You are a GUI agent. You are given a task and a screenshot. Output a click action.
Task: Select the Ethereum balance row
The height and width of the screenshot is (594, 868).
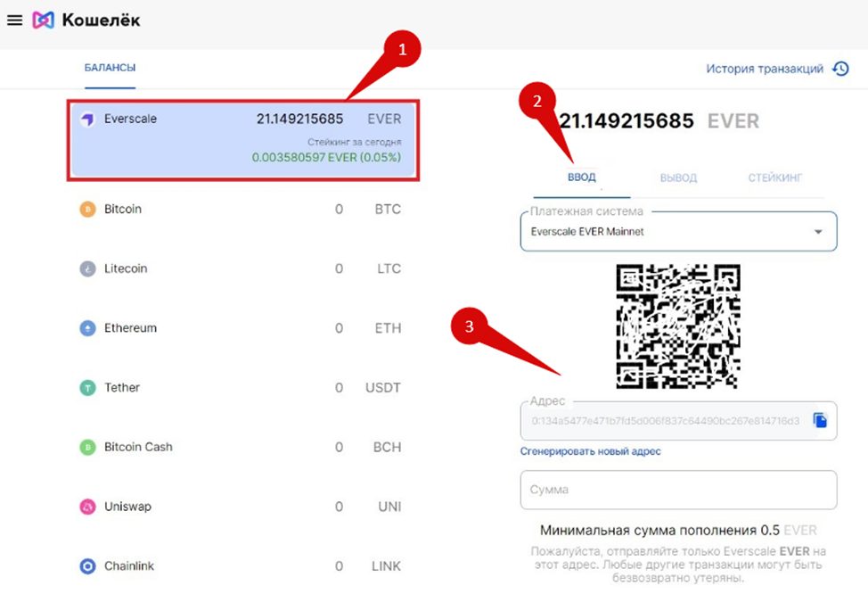click(x=241, y=328)
